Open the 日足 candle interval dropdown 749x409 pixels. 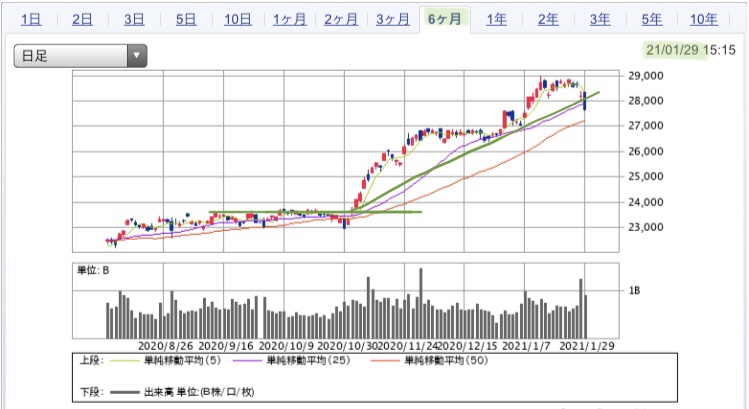pyautogui.click(x=80, y=56)
